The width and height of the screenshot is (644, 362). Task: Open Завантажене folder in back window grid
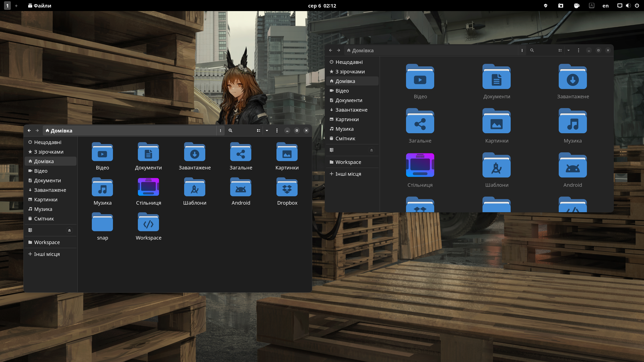tap(573, 82)
